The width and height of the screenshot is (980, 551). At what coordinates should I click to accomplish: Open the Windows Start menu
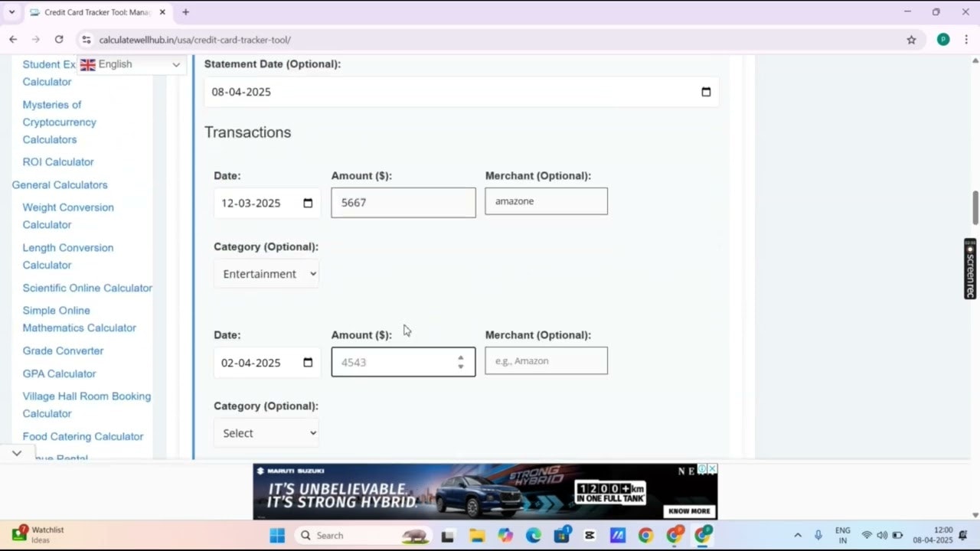277,536
